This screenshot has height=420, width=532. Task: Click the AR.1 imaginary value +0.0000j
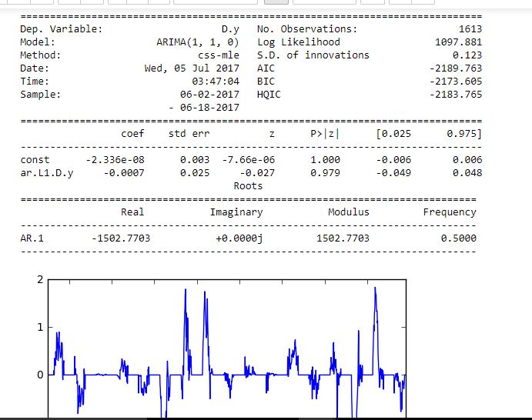click(x=239, y=238)
